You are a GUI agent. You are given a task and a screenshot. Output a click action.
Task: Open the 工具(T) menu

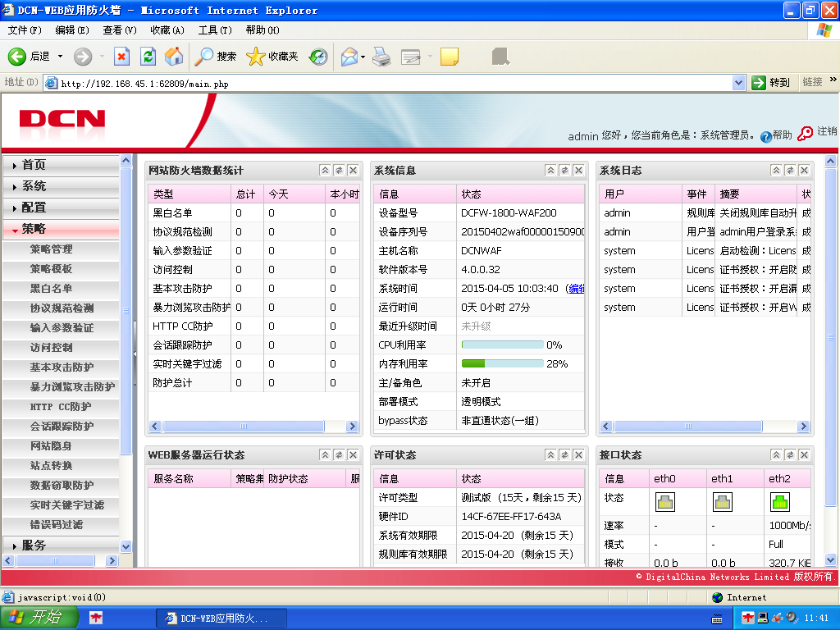click(x=216, y=30)
